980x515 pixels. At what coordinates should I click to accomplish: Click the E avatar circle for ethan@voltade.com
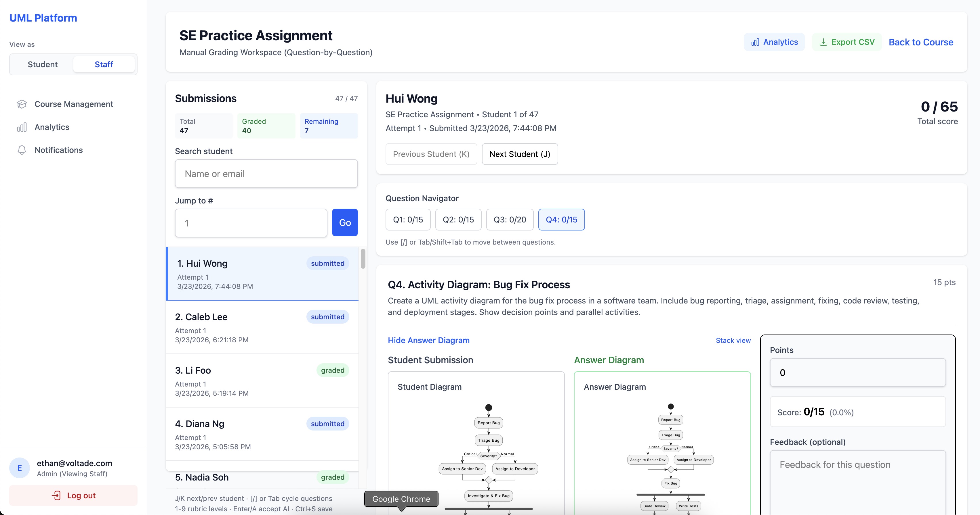19,468
